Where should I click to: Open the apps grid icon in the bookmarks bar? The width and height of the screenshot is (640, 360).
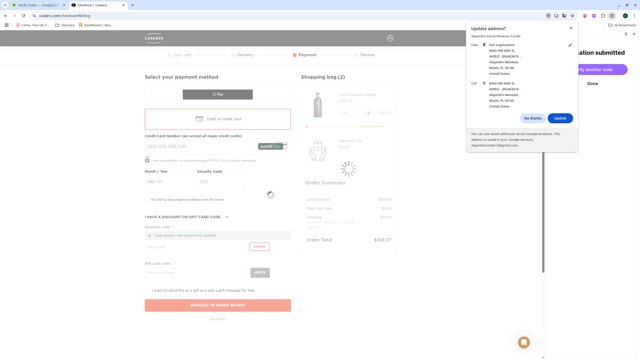pyautogui.click(x=7, y=25)
